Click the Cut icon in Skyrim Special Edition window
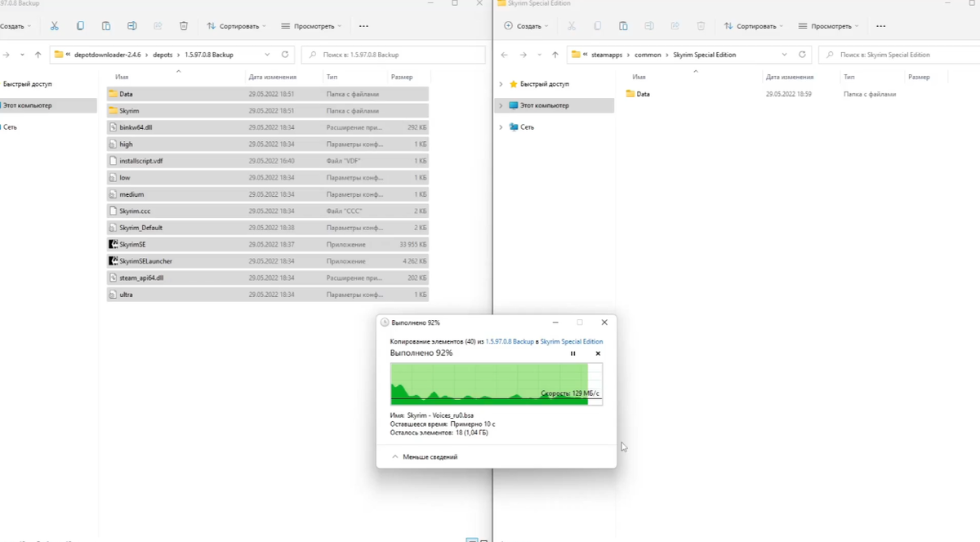 pyautogui.click(x=572, y=26)
